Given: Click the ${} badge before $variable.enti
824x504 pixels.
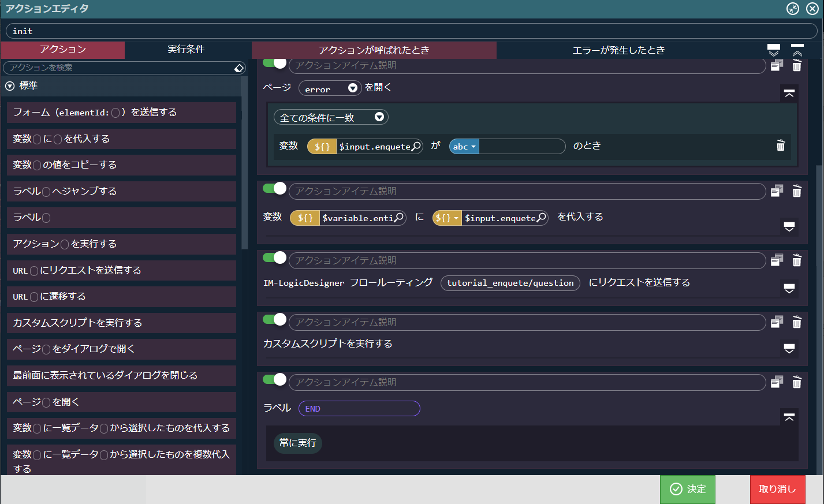Looking at the screenshot, I should click(x=305, y=218).
